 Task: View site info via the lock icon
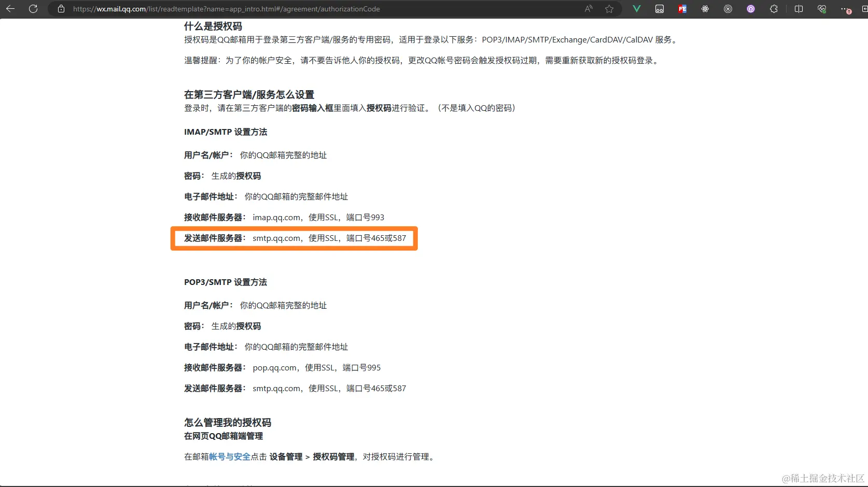coord(61,9)
